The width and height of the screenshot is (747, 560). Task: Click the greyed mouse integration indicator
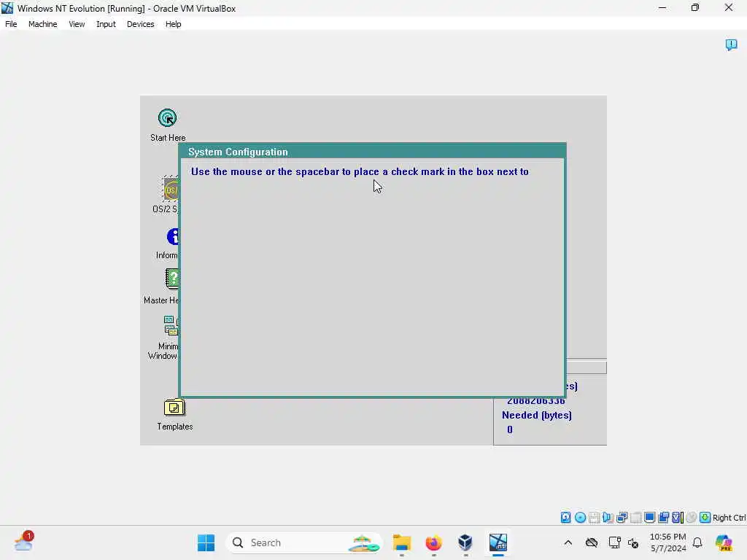692,518
